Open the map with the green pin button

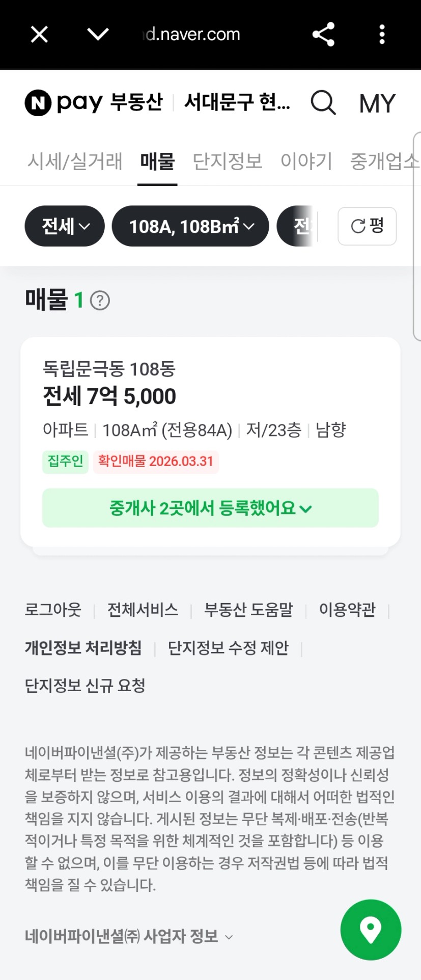coord(371,930)
